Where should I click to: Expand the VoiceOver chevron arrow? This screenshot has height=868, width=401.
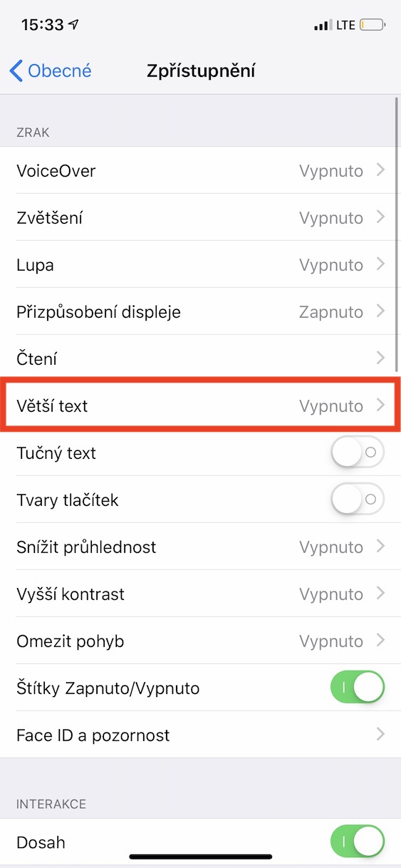380,170
